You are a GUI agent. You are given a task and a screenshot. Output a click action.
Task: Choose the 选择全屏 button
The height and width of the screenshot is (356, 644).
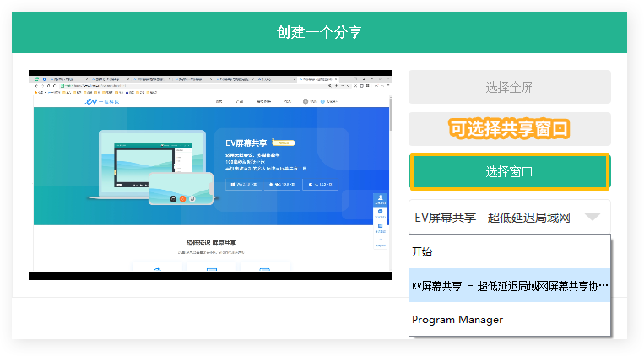click(509, 87)
